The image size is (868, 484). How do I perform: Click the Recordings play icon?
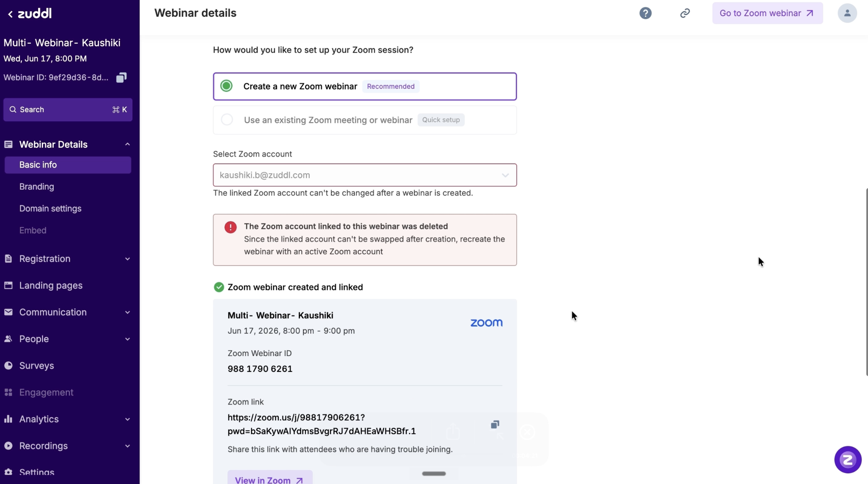click(8, 446)
